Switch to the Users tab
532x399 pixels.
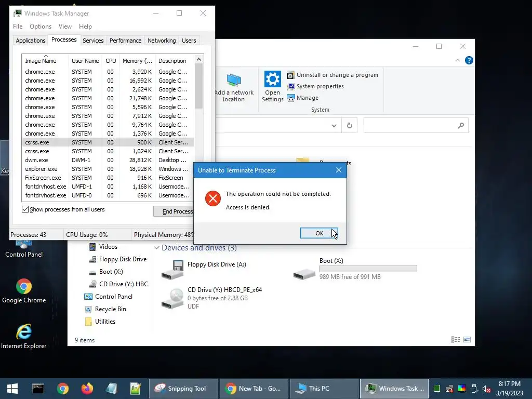189,41
